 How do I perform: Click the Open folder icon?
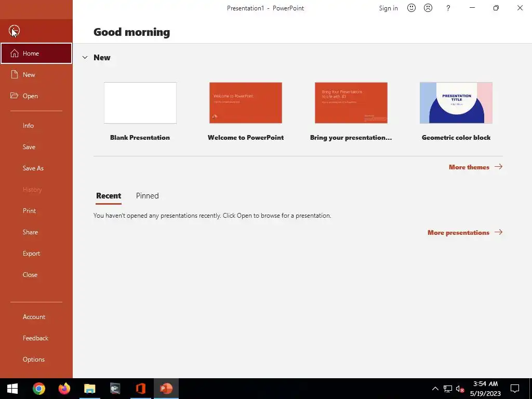pyautogui.click(x=14, y=96)
